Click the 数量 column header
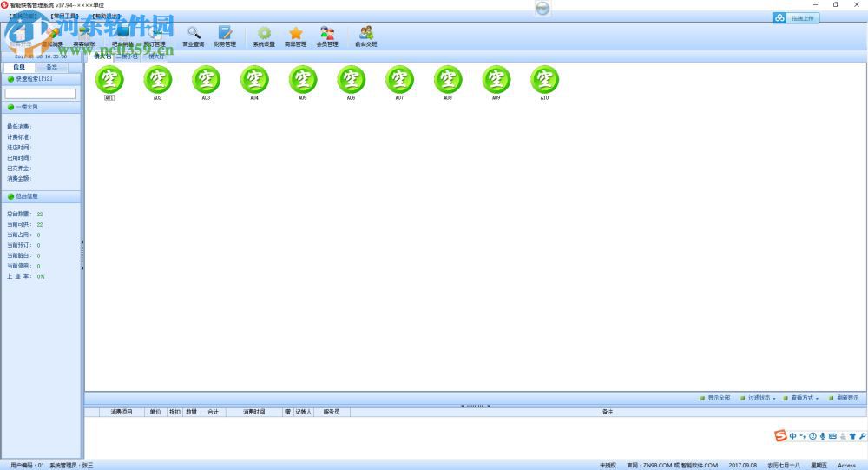The width and height of the screenshot is (868, 470). click(192, 412)
